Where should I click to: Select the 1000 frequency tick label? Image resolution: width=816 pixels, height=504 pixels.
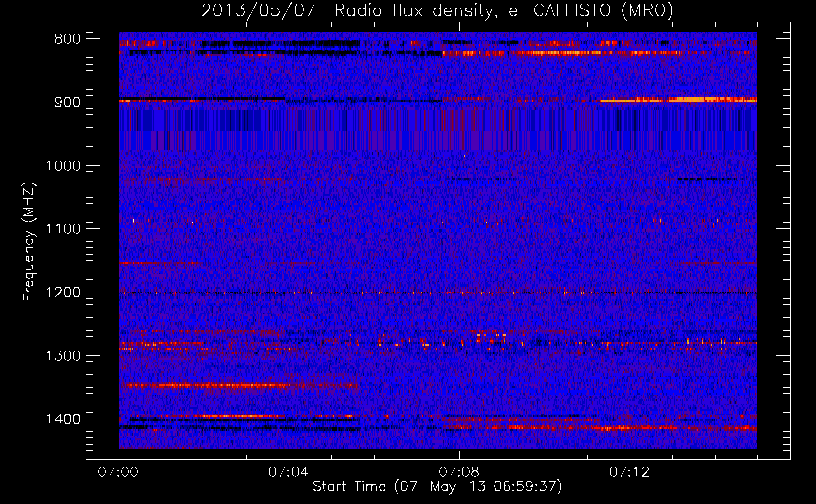click(63, 166)
